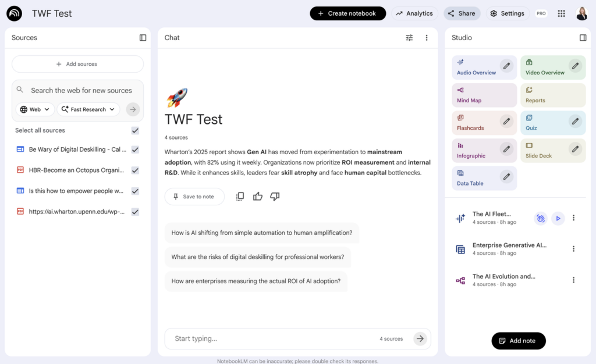Image resolution: width=596 pixels, height=364 pixels.
Task: Click the Start typing chat input field
Action: point(262,338)
